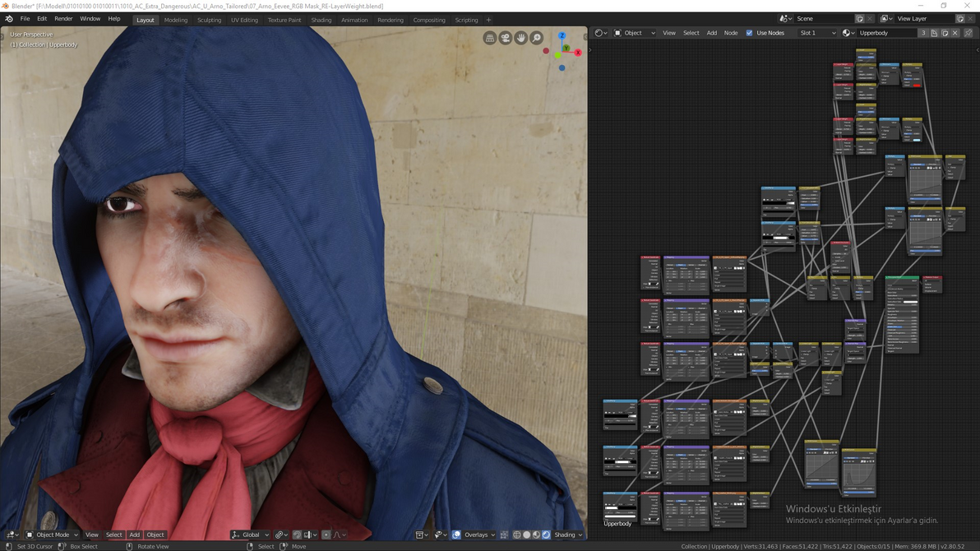Select LookDev viewport shading
Image resolution: width=980 pixels, height=551 pixels.
tap(536, 535)
